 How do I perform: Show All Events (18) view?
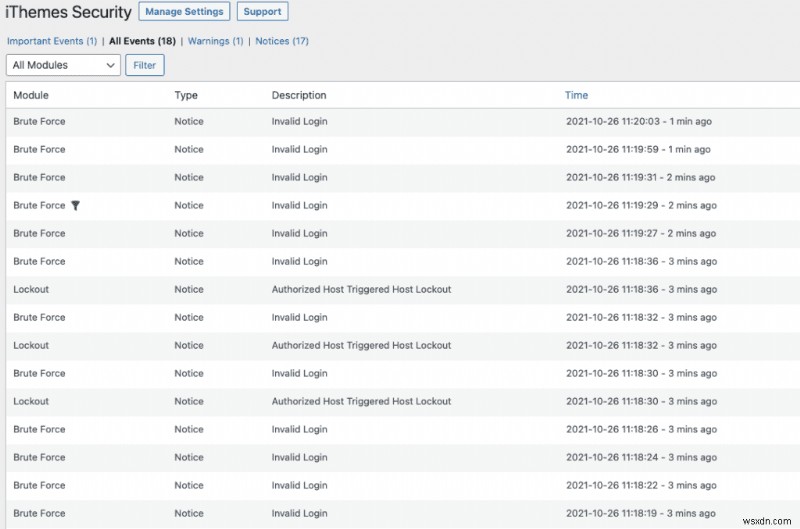tap(142, 41)
